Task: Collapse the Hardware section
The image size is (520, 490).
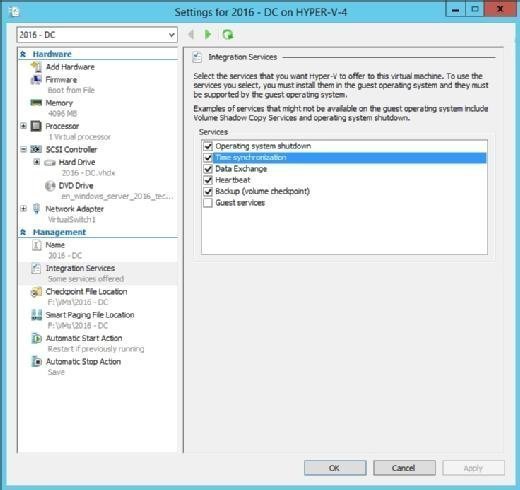Action: (x=23, y=54)
